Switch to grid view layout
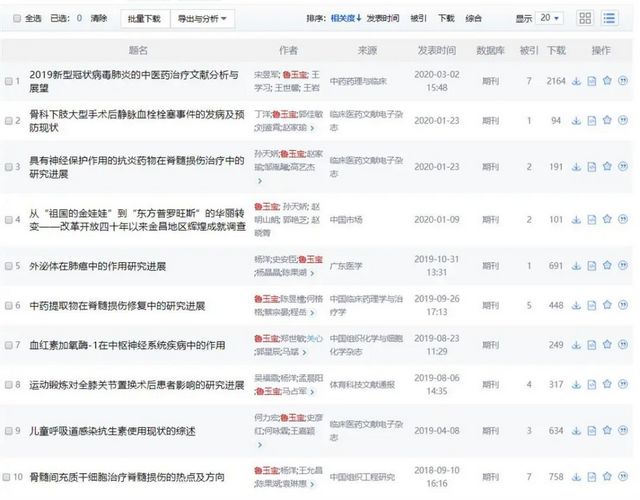 (585, 18)
